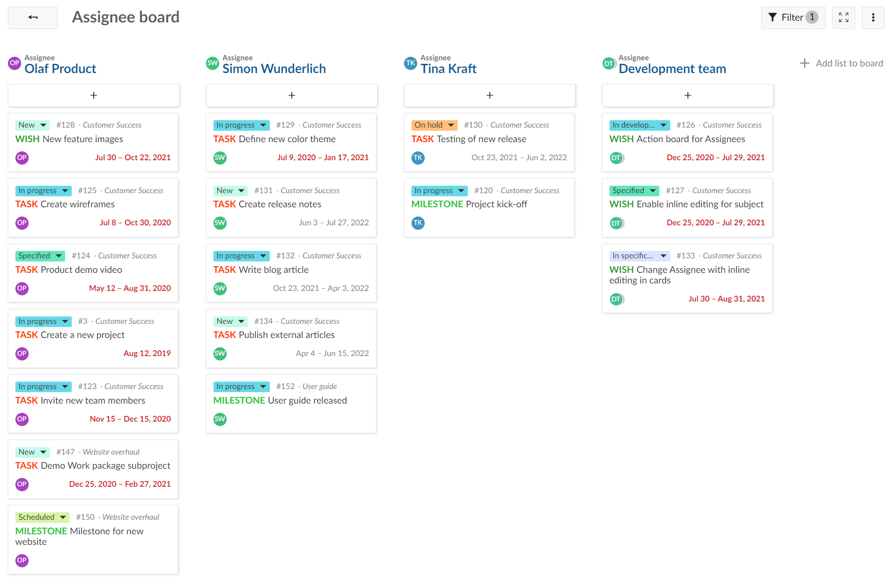Click the fullscreen/expand view icon

[844, 18]
